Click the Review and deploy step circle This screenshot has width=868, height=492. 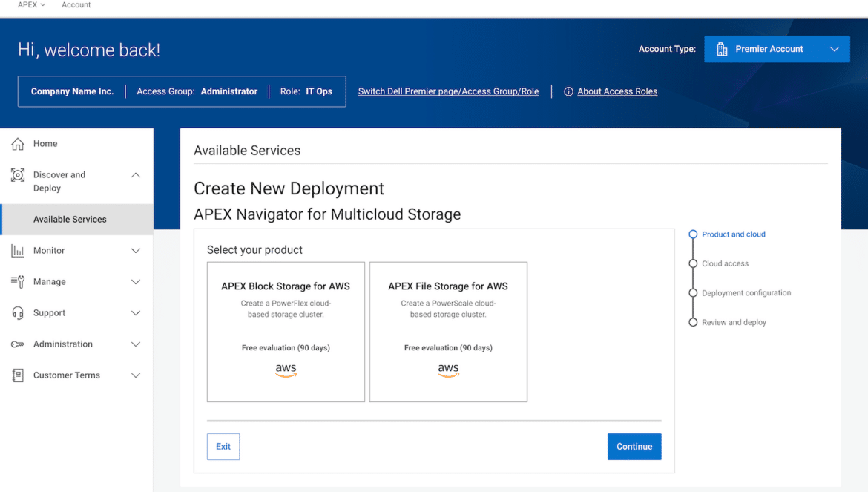pyautogui.click(x=693, y=323)
